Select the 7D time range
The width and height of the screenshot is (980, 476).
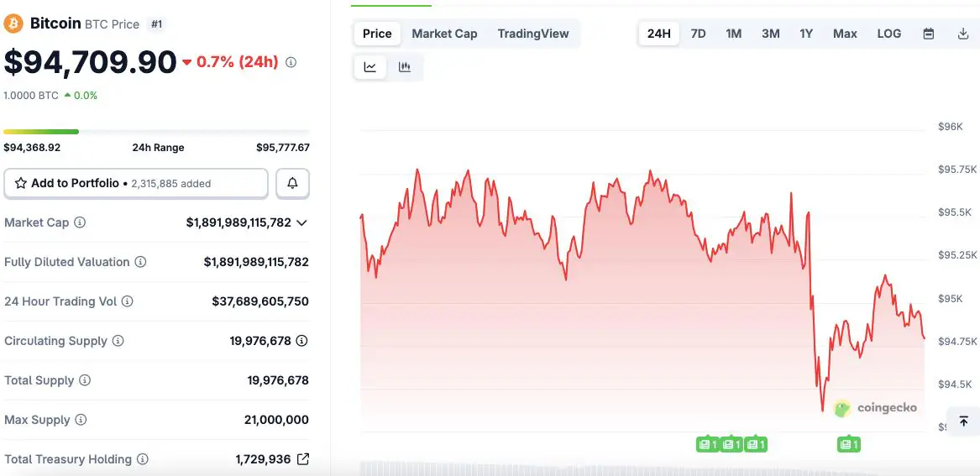698,34
